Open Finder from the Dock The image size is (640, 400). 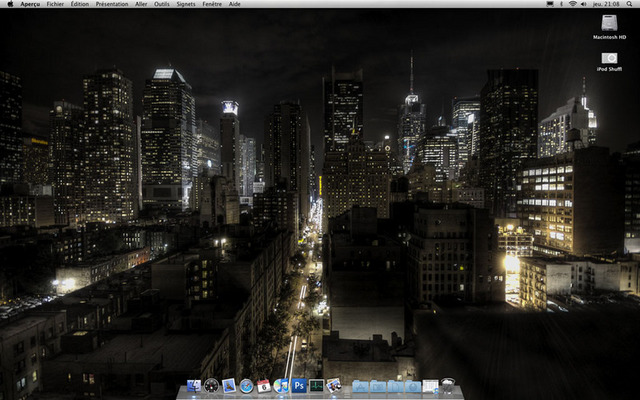click(194, 386)
